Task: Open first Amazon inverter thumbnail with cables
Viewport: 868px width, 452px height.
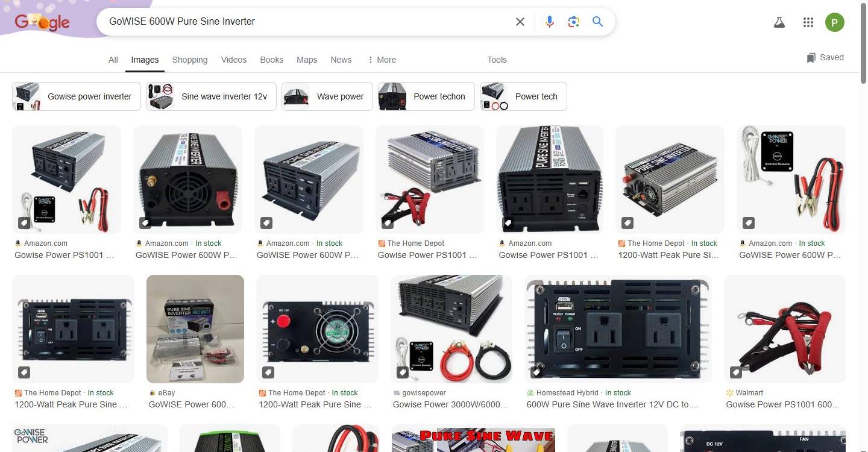Action: [x=66, y=180]
